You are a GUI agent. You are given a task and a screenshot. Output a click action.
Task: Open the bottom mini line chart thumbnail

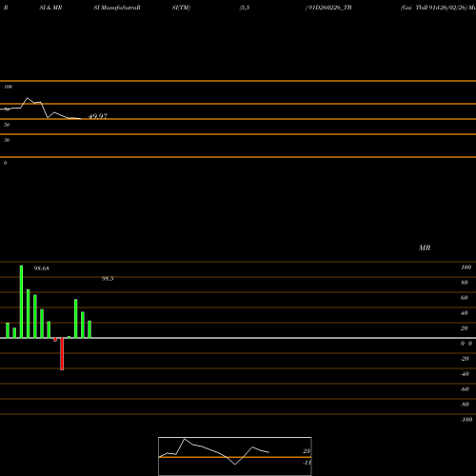pyautogui.click(x=235, y=456)
